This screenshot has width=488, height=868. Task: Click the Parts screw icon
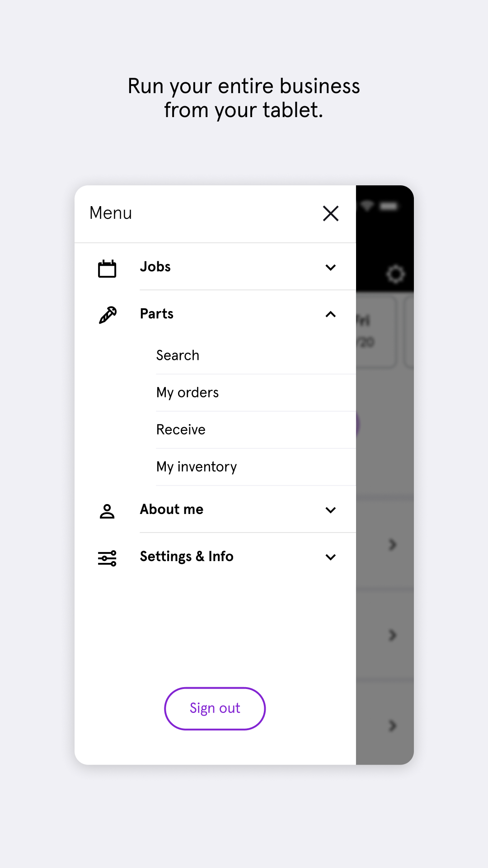coord(108,315)
